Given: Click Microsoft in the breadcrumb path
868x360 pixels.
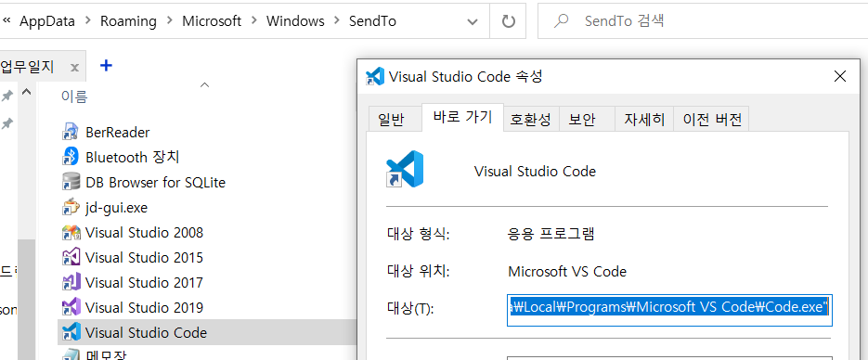Looking at the screenshot, I should tap(212, 21).
